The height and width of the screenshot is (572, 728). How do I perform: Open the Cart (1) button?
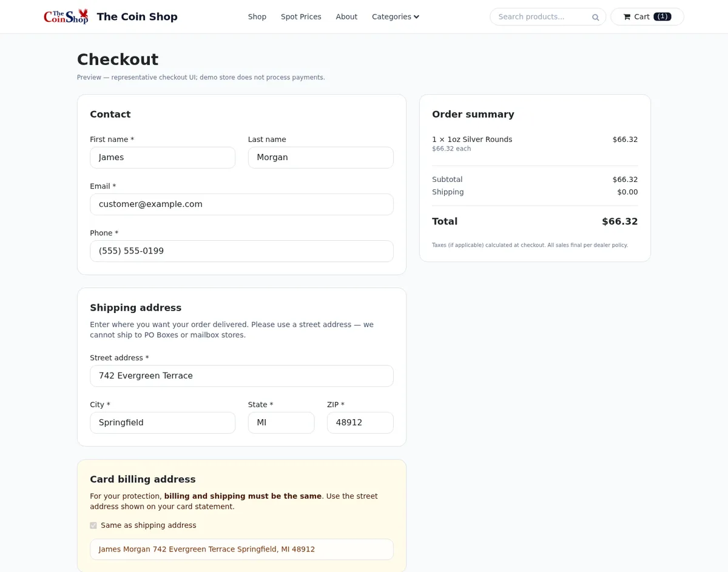click(647, 17)
